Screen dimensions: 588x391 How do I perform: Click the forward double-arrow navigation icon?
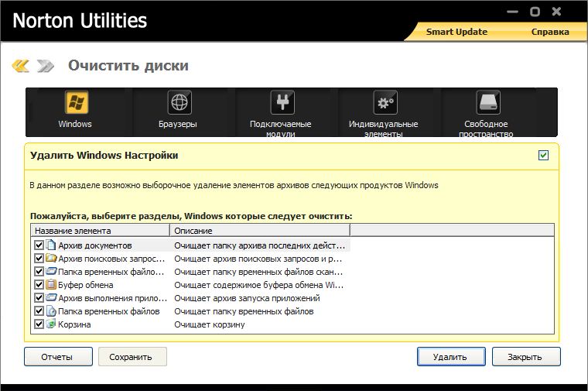click(46, 66)
